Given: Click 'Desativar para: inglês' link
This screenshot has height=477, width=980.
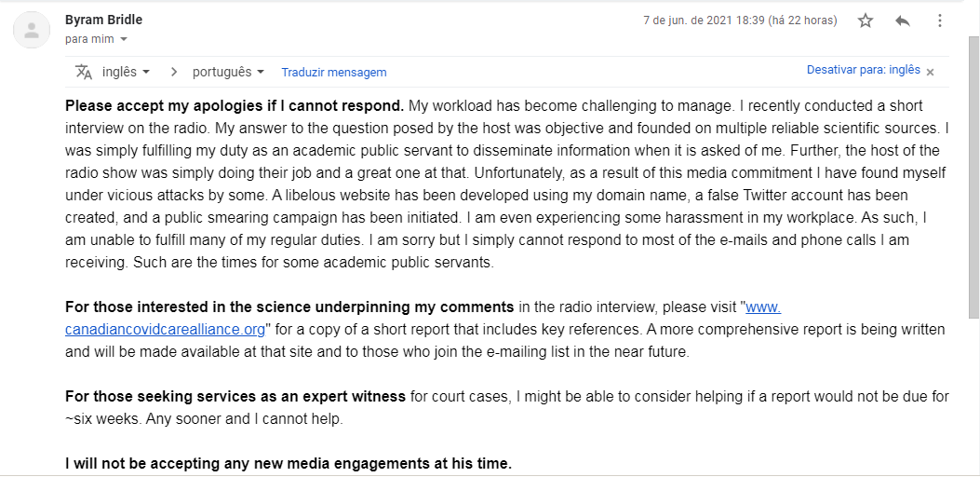Looking at the screenshot, I should (863, 70).
